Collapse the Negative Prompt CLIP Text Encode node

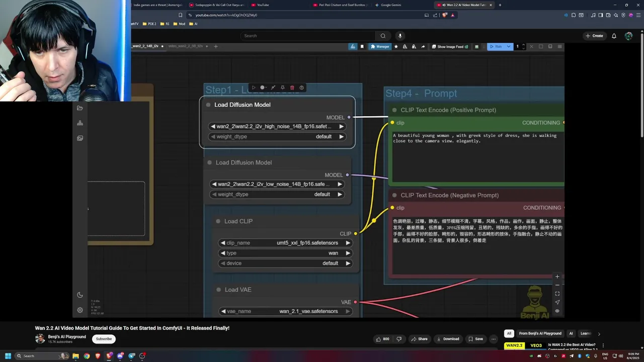pos(394,195)
